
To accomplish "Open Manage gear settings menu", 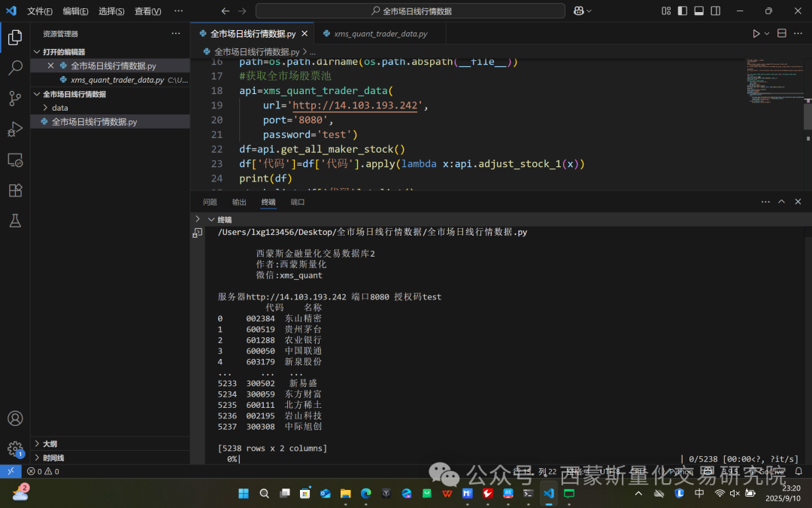I will (15, 449).
